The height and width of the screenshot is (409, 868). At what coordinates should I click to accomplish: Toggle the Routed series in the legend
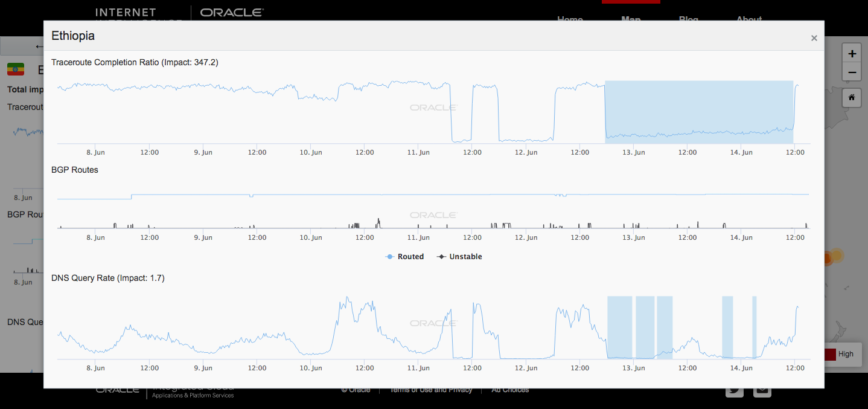coord(404,257)
